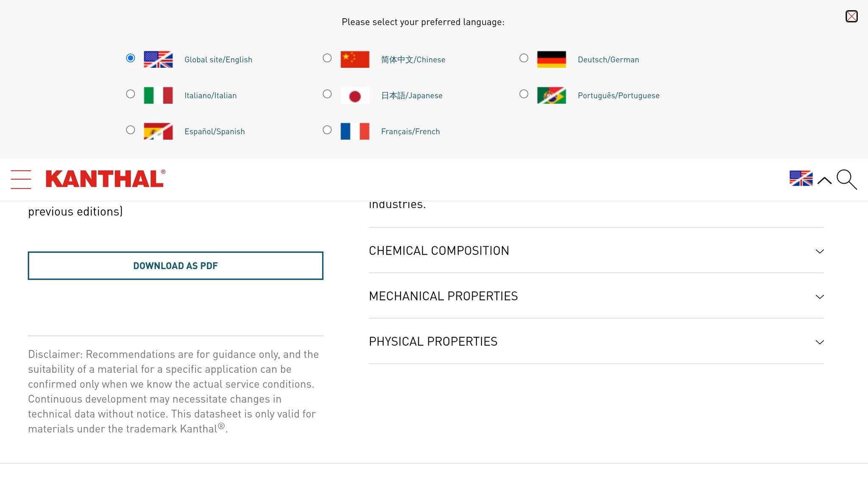Select the Global site/English radio button
868x488 pixels.
(x=131, y=58)
